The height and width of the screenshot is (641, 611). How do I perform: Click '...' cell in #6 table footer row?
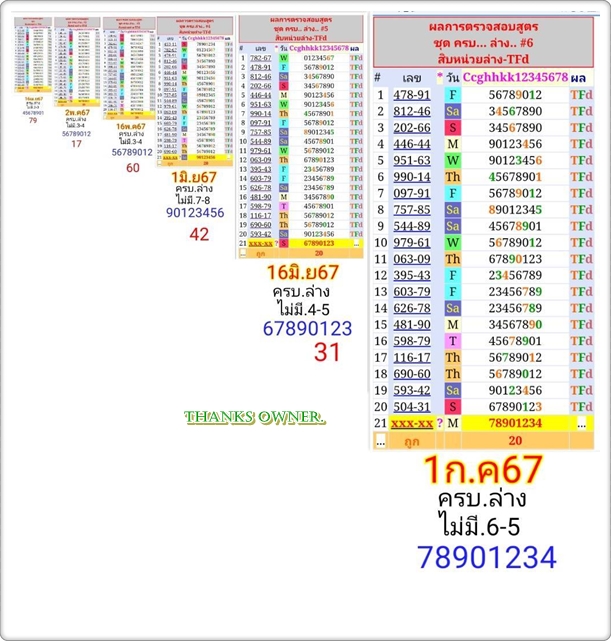[x=380, y=441]
